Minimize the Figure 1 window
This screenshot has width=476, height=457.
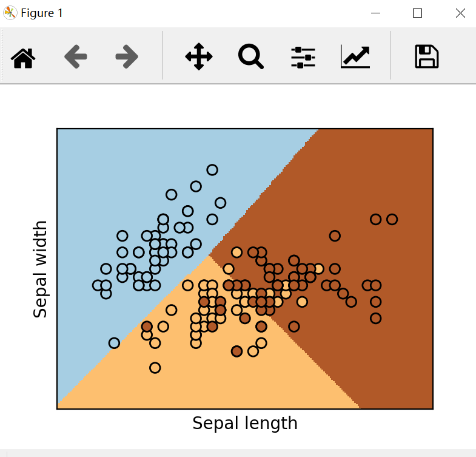(376, 13)
